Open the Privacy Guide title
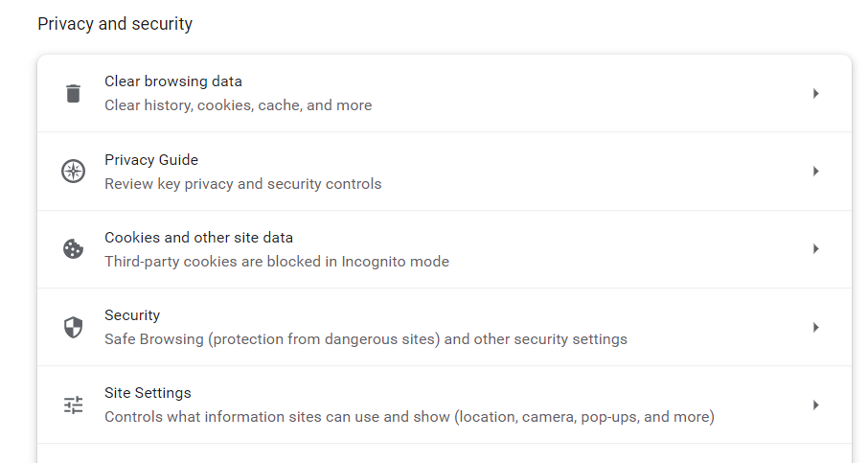This screenshot has height=463, width=868. [x=151, y=159]
